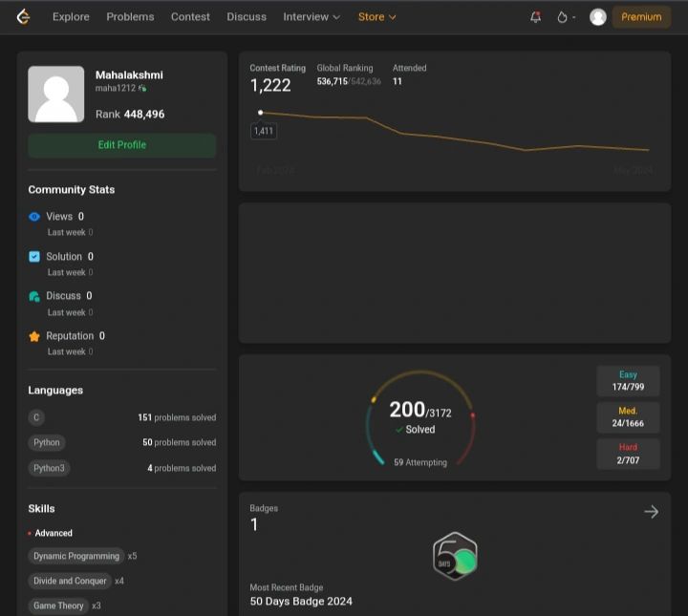The height and width of the screenshot is (616, 688).
Task: Open the Explore menu item
Action: (71, 17)
